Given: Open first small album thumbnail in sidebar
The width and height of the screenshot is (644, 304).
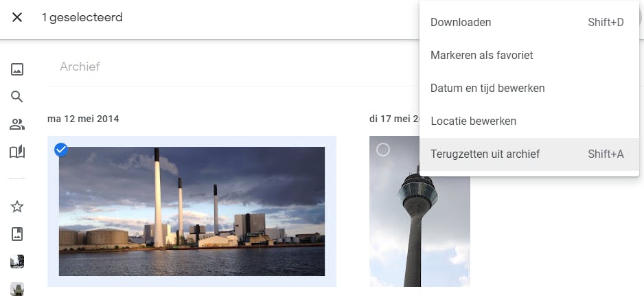Looking at the screenshot, I should 17,261.
